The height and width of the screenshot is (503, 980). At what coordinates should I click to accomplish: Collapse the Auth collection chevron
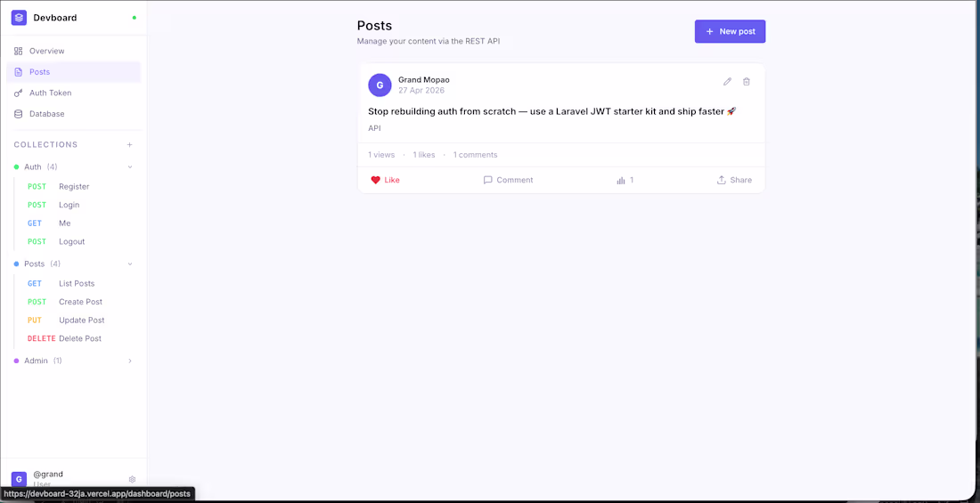coord(130,166)
